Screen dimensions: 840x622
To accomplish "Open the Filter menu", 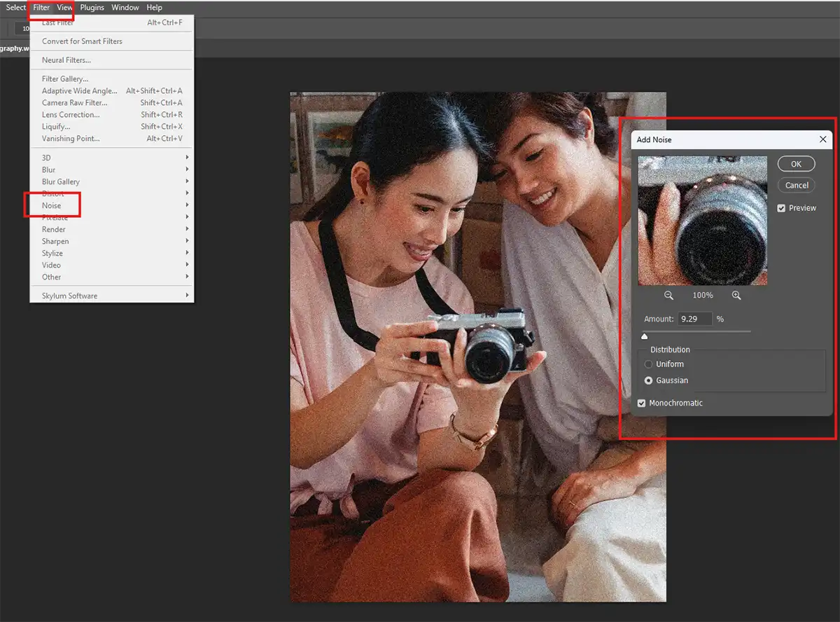I will 41,8.
